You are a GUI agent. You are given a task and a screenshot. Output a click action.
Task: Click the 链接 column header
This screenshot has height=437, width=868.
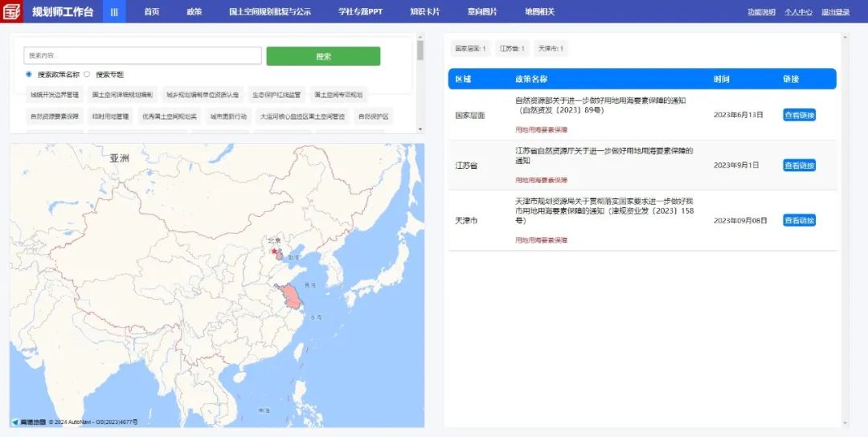point(791,79)
